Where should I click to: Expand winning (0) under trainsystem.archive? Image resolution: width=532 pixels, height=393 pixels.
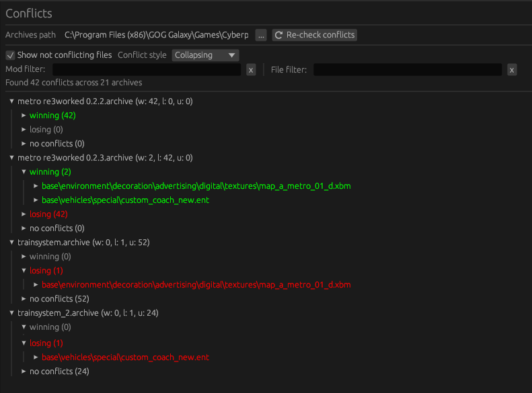click(24, 257)
